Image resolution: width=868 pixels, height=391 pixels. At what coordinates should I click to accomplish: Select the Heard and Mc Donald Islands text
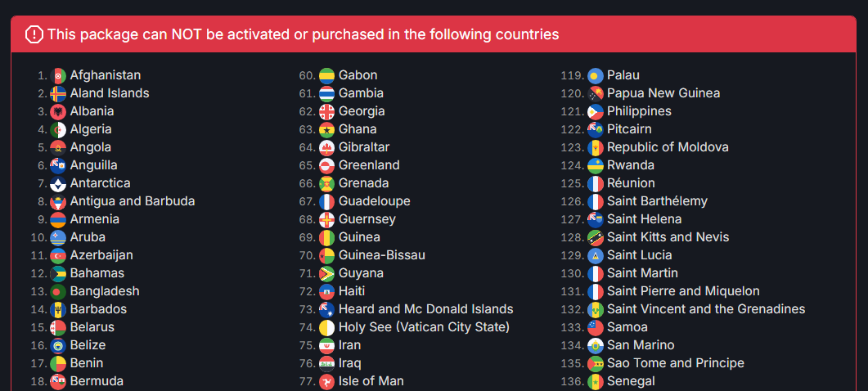point(425,309)
